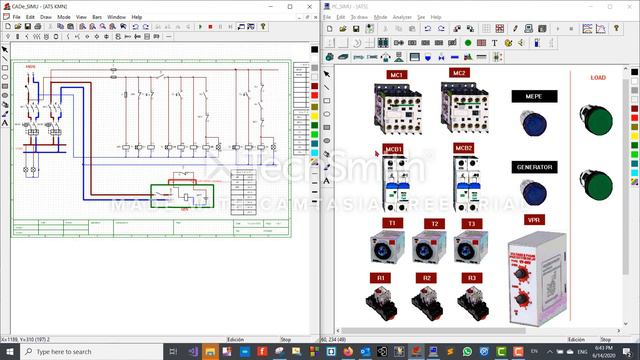Click the T3 timer component
Screen dimensions: 640x360
[x=471, y=247]
